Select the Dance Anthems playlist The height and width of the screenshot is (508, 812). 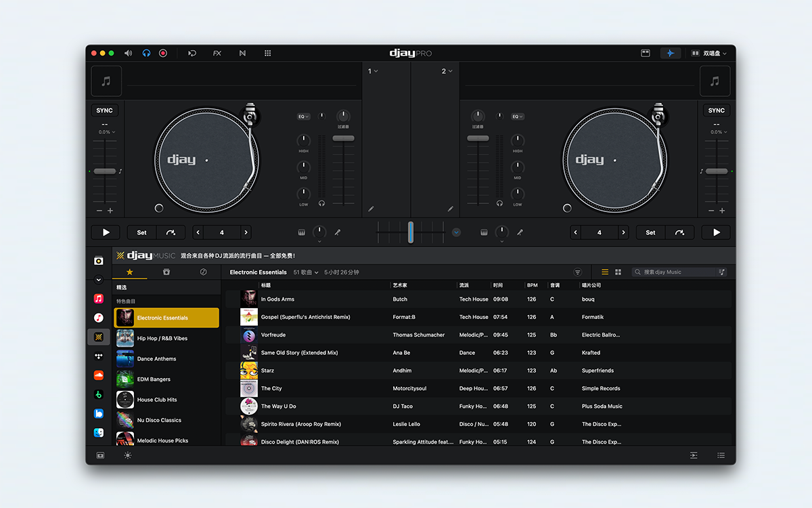point(166,359)
